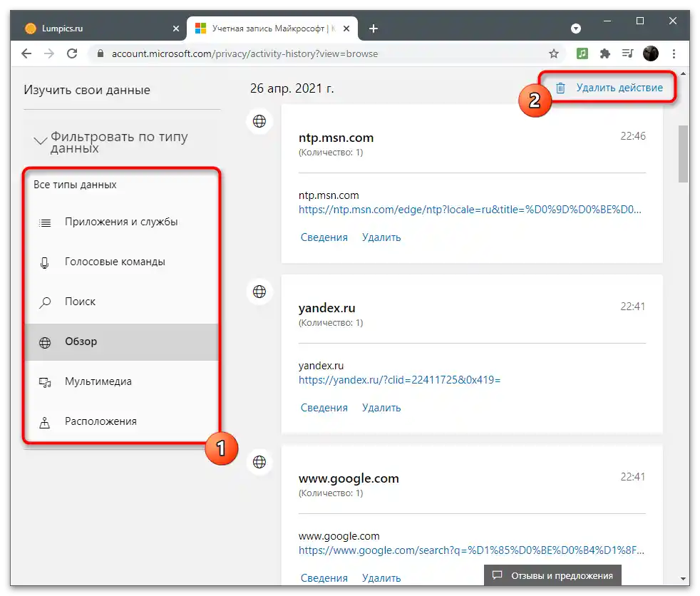The image size is (700, 596).
Task: Open Chrome three-dot menu
Action: pos(674,53)
